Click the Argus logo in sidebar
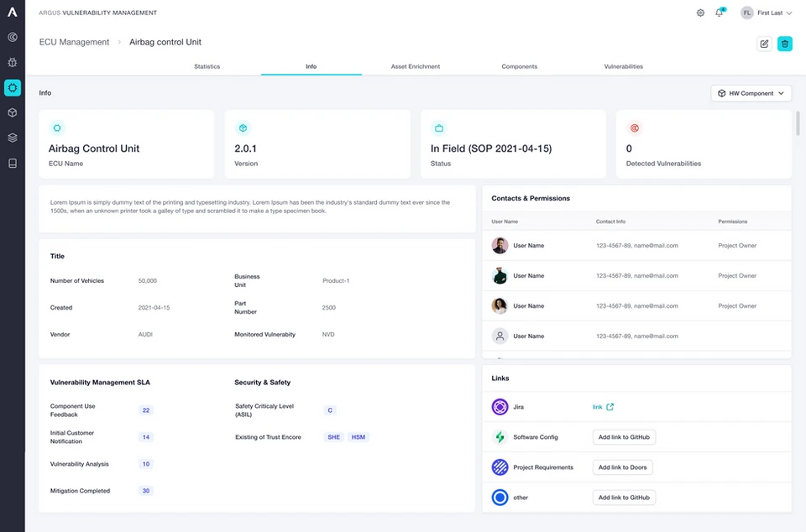This screenshot has height=532, width=806. point(13,12)
